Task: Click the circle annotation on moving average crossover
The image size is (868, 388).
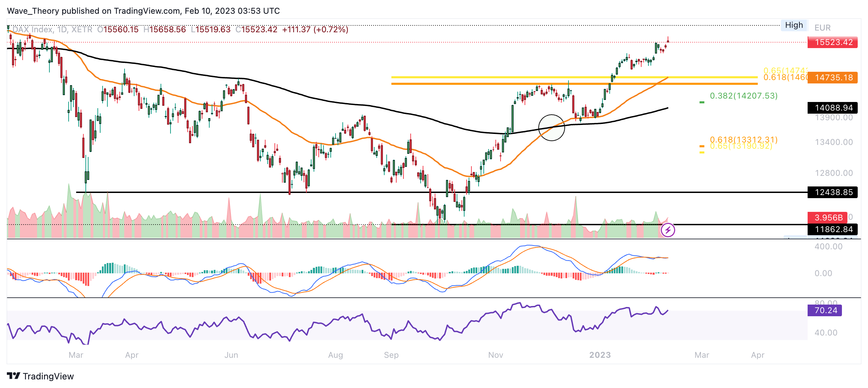Action: 551,128
